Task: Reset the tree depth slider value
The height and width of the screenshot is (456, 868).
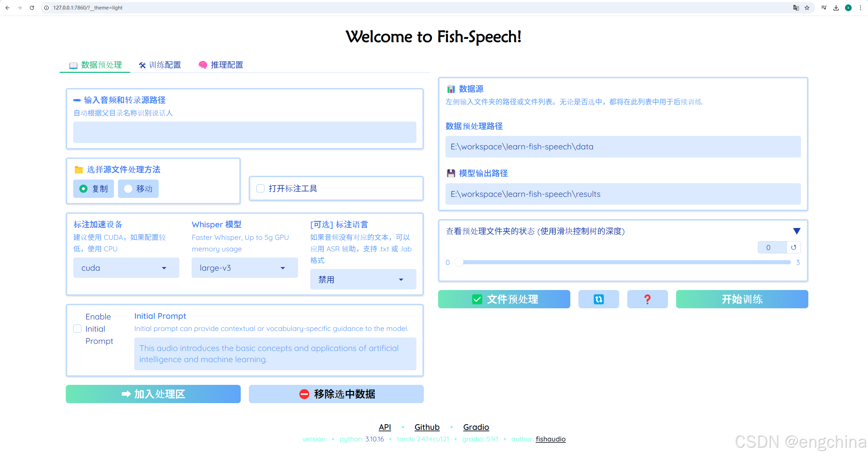Action: click(793, 247)
